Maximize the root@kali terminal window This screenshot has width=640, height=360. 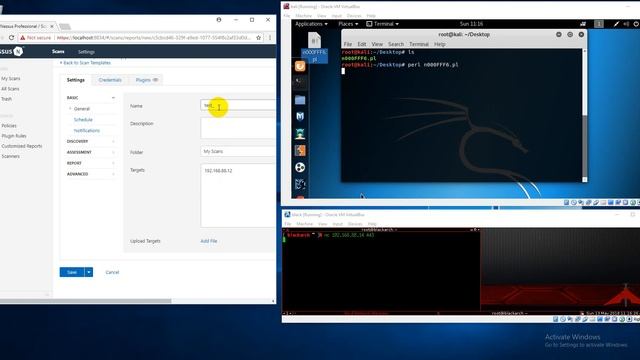click(570, 35)
